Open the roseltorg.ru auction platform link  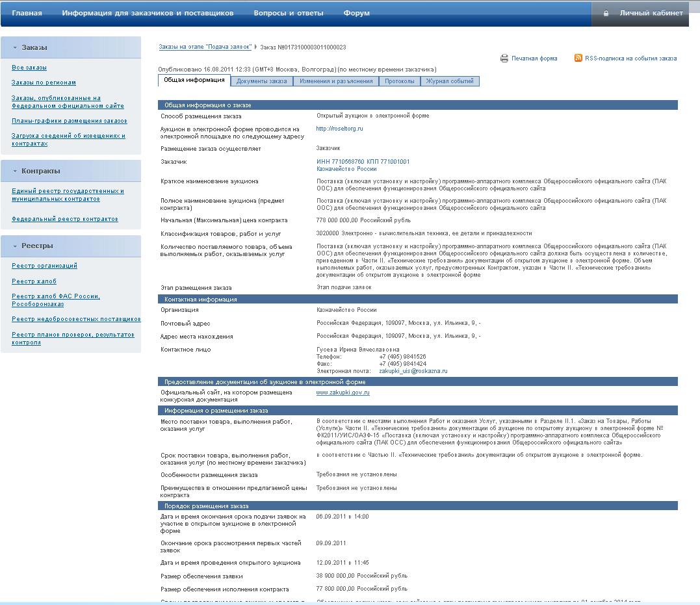click(339, 129)
